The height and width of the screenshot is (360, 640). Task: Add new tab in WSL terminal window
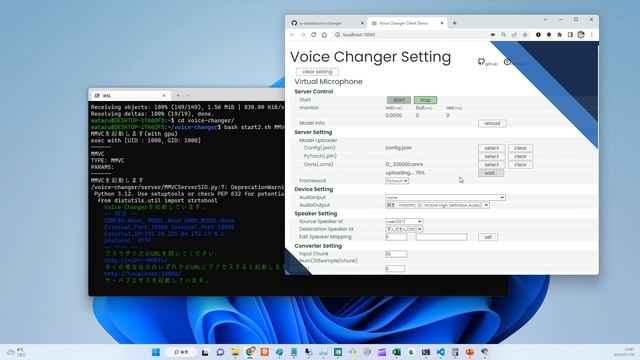tap(178, 95)
